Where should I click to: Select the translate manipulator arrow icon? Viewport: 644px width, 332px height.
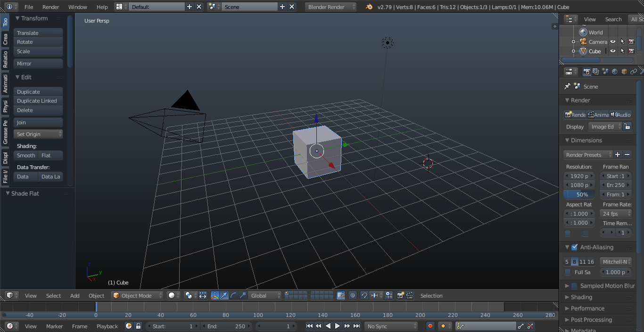pyautogui.click(x=224, y=295)
